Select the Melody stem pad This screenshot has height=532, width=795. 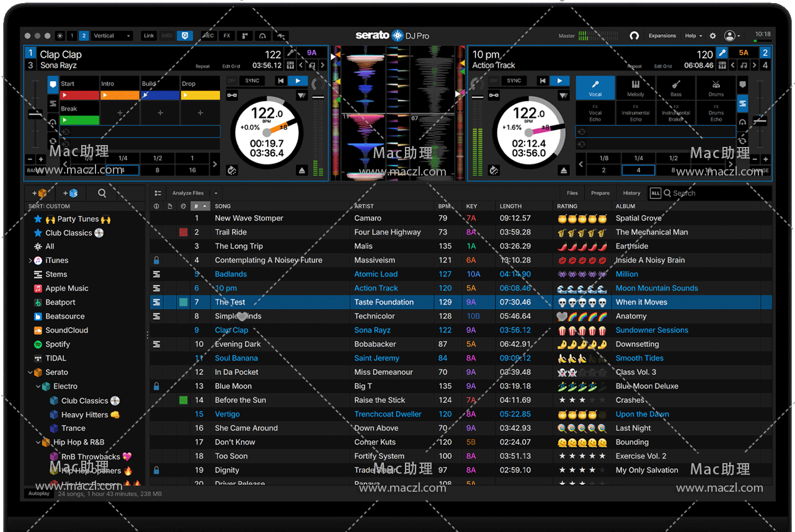tap(636, 88)
